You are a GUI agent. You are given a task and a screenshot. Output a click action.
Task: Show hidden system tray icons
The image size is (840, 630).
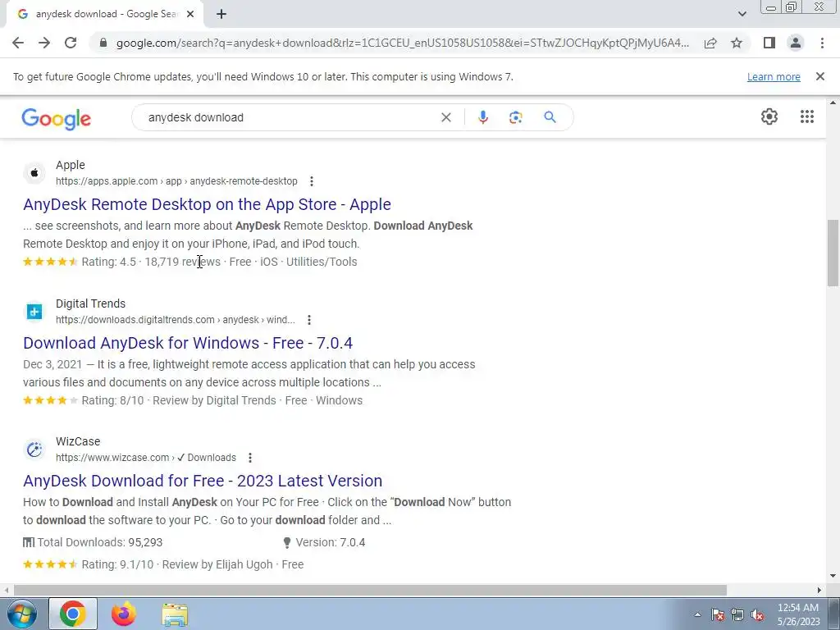click(x=697, y=614)
